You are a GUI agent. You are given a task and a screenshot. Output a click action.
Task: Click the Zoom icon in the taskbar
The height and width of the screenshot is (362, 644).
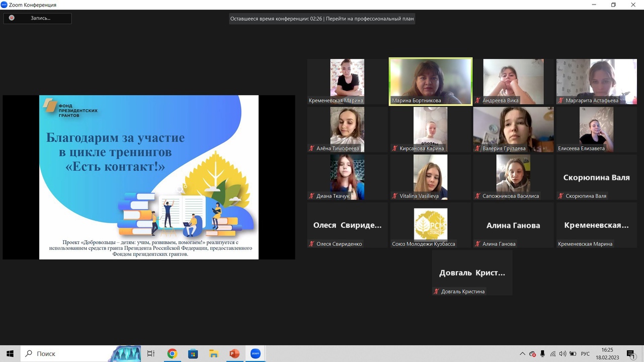(x=255, y=354)
